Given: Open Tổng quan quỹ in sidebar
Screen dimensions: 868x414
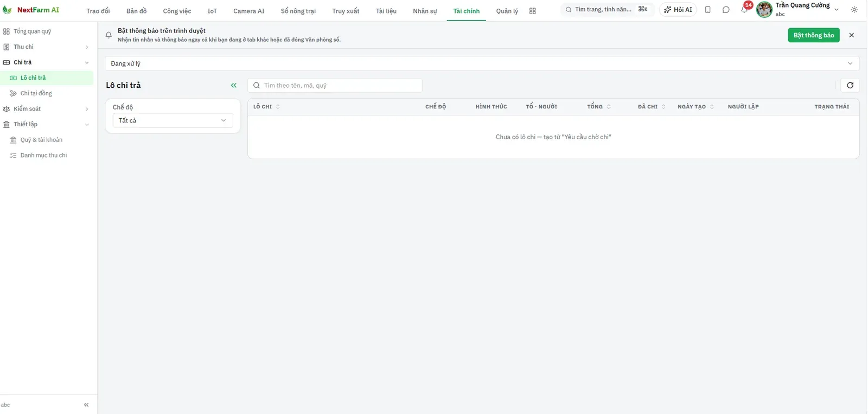Looking at the screenshot, I should (47, 31).
